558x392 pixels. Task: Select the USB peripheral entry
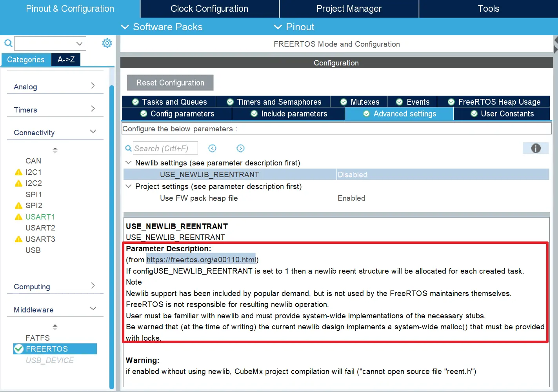(33, 250)
